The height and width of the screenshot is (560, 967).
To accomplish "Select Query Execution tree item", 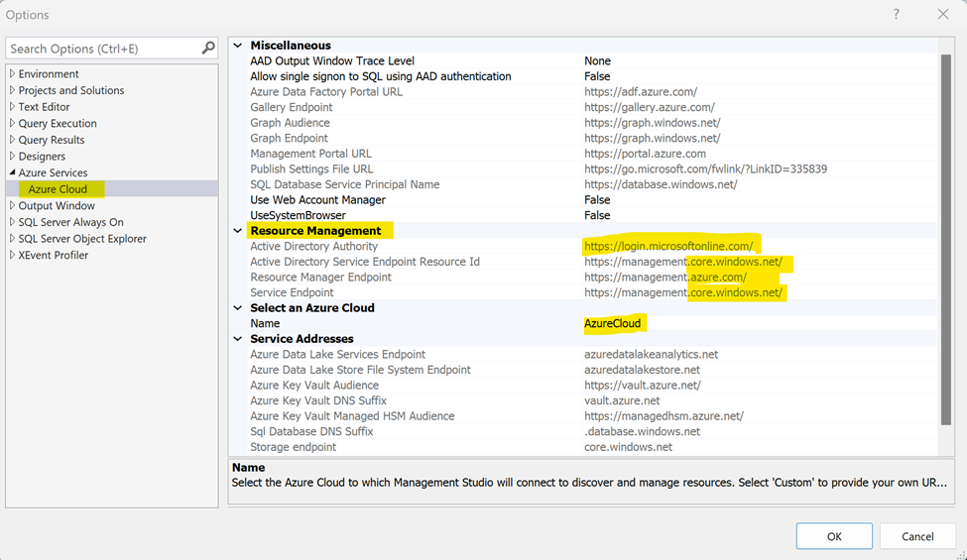I will (x=58, y=123).
